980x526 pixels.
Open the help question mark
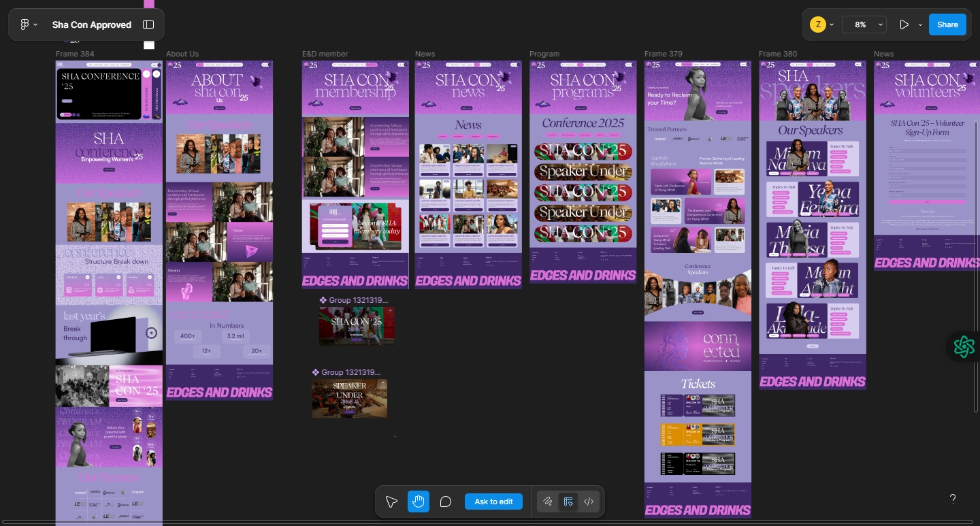(x=953, y=499)
